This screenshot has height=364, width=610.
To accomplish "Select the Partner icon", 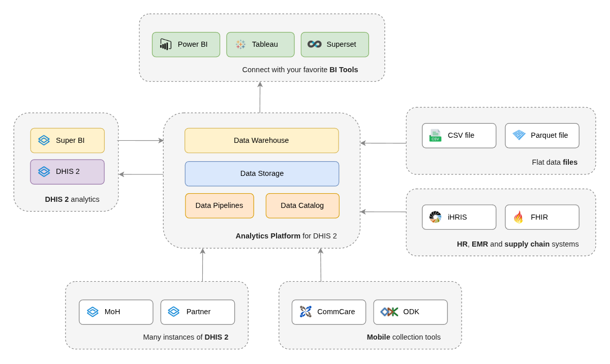I will pyautogui.click(x=174, y=312).
